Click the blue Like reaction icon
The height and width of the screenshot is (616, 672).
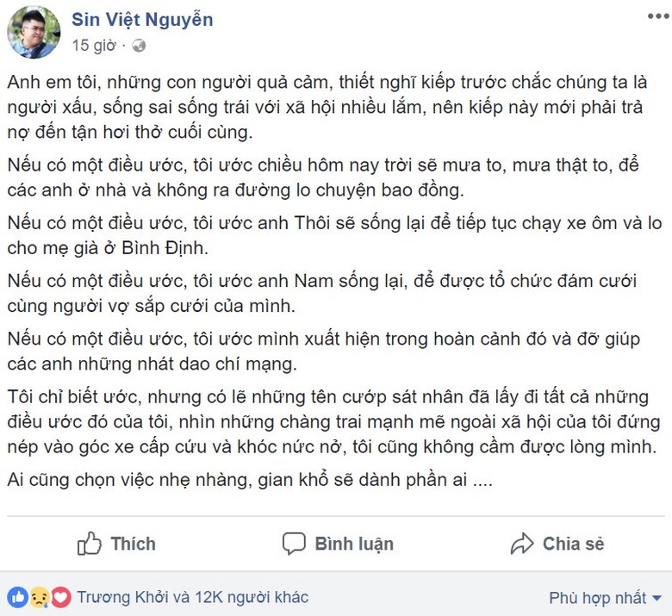tap(17, 597)
